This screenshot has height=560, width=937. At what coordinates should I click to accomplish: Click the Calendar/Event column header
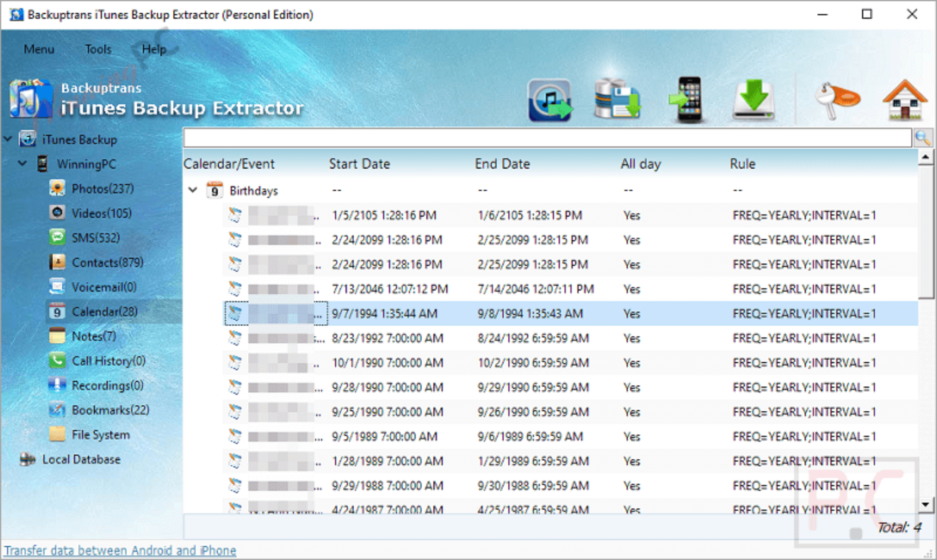click(x=229, y=164)
